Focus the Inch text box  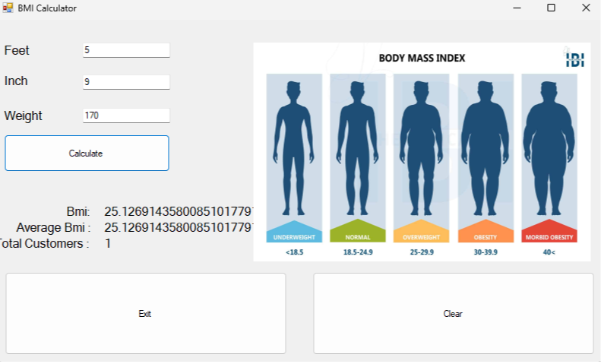(126, 81)
